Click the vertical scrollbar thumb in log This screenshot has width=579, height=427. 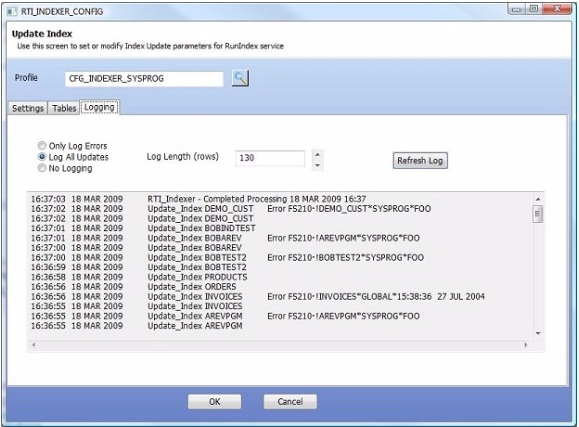[538, 214]
